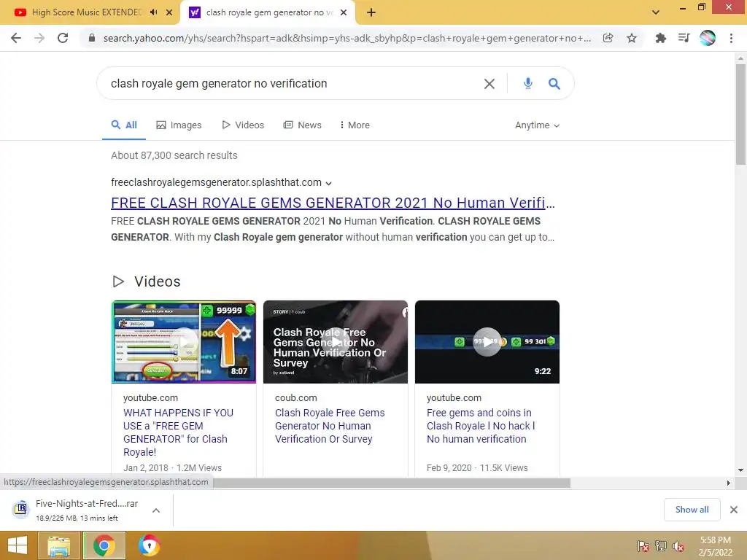747x560 pixels.
Task: Play the coub Clash Royale video thumbnail
Action: [x=336, y=342]
